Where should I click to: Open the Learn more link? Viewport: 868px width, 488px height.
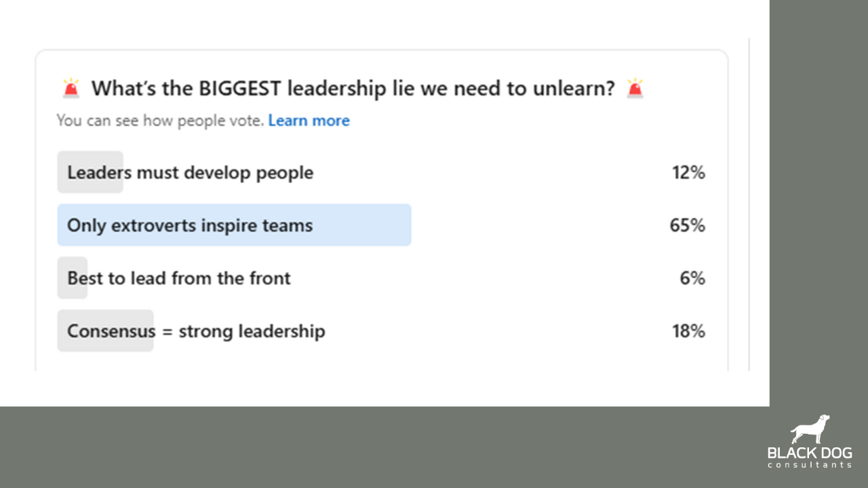(x=309, y=121)
